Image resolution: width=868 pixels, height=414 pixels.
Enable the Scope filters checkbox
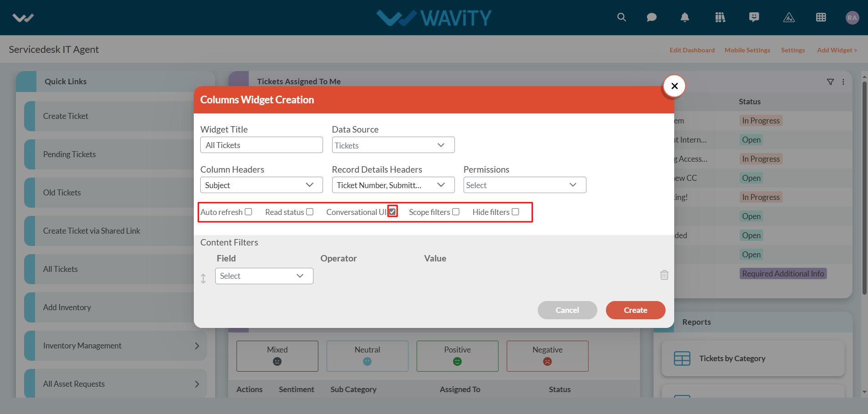(x=456, y=212)
